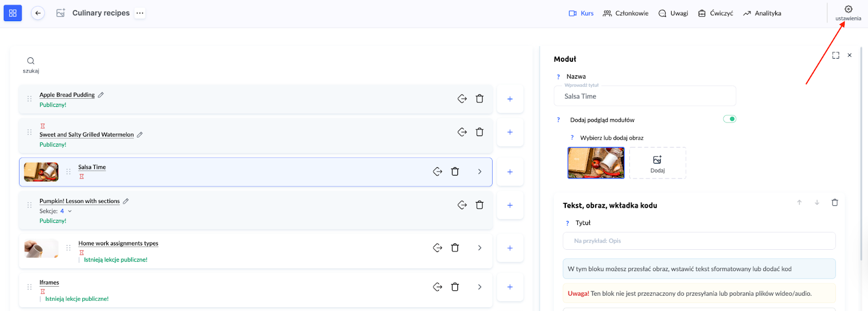This screenshot has width=868, height=311.
Task: Delete the Tekst, obraz, wkładka kodu block
Action: pos(834,203)
